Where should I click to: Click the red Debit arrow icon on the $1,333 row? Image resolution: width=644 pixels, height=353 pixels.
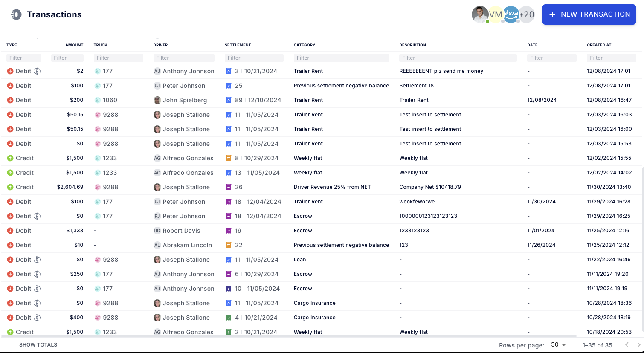pos(10,231)
